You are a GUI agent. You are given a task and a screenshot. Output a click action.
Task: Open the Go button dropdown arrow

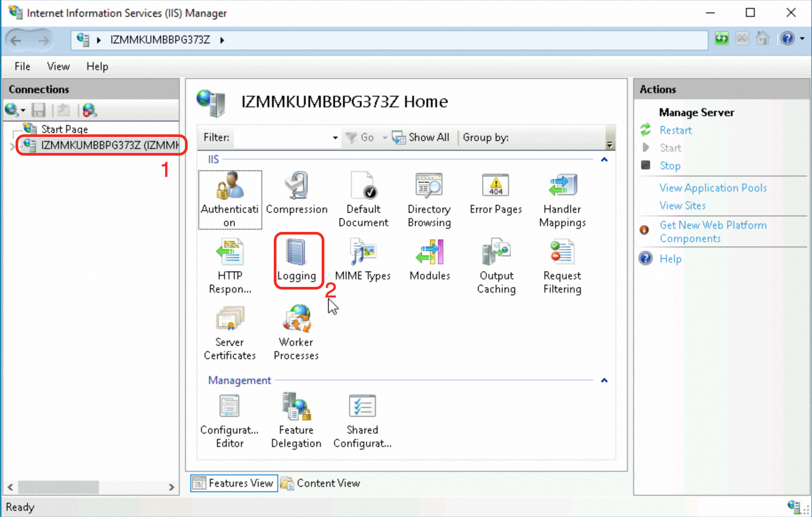pos(385,137)
